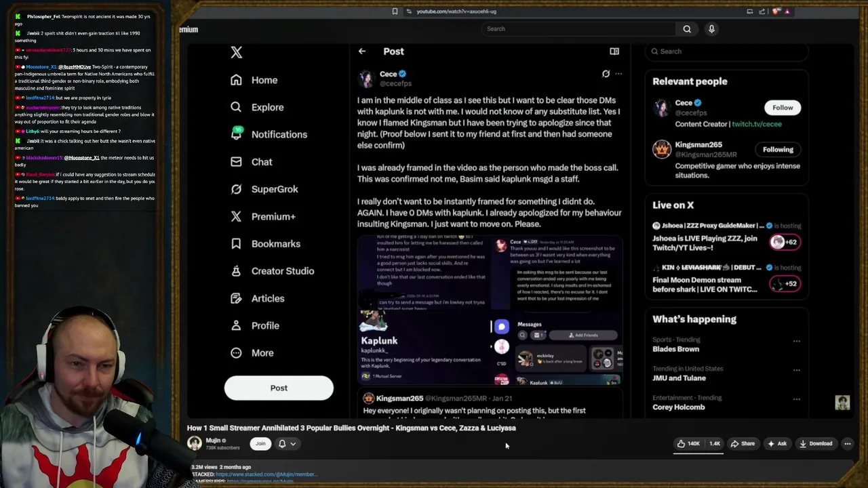Click the Grok icon on Cece's post

click(x=606, y=74)
